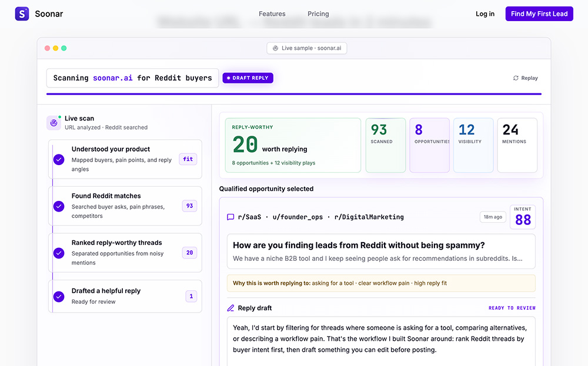Screen dimensions: 588x366
Task: Click inside the reply draft text box
Action: point(381,341)
